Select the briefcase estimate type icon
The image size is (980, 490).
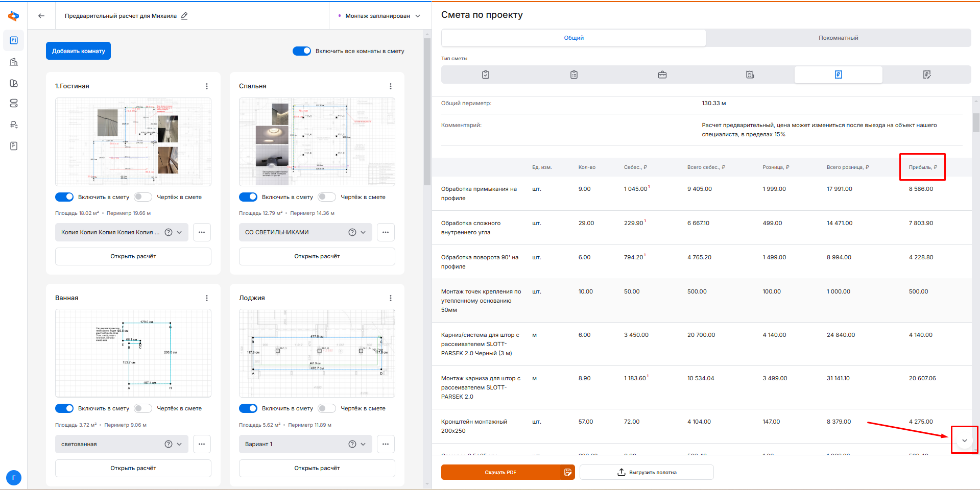coord(662,75)
